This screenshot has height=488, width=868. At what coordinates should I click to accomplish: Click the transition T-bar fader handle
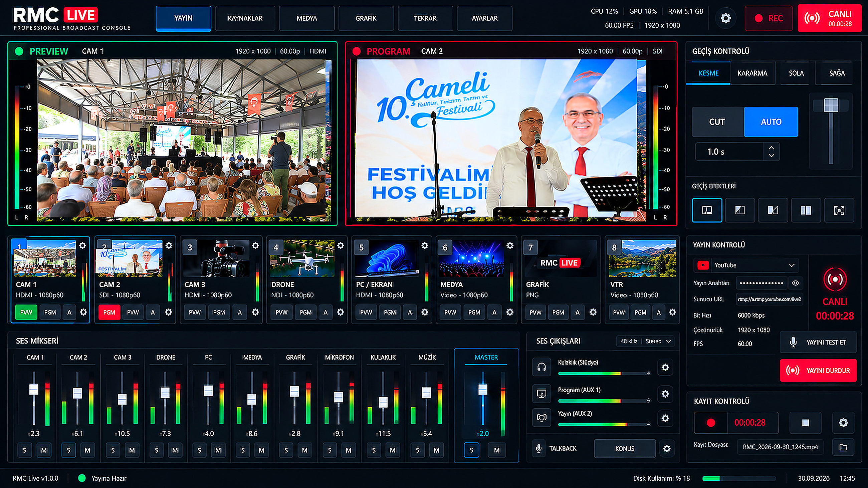[x=831, y=105]
